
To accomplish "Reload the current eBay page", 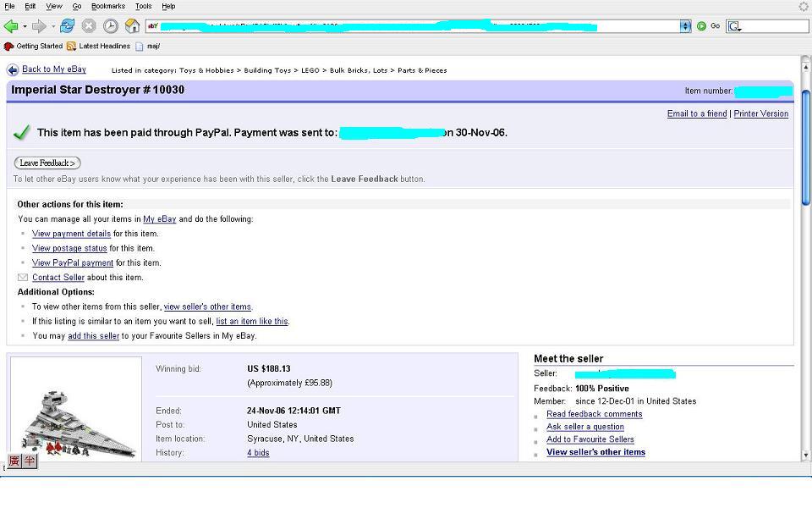I will click(x=67, y=25).
